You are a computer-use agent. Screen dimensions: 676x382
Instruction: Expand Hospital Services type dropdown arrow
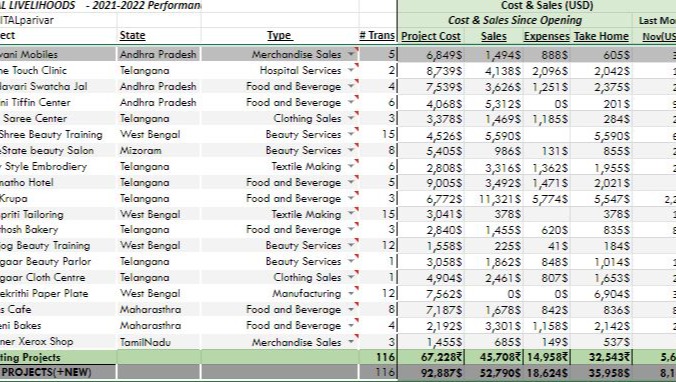click(x=352, y=70)
